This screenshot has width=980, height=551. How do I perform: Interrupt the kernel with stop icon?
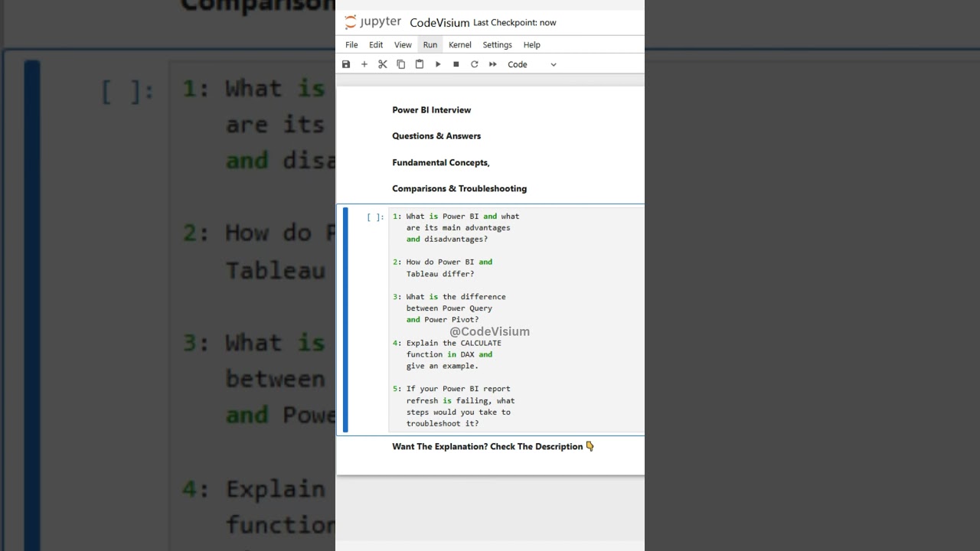pos(456,64)
